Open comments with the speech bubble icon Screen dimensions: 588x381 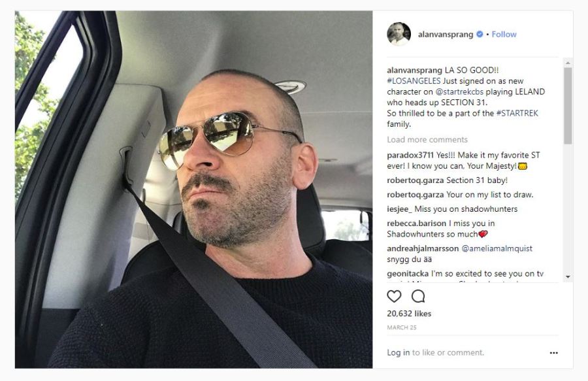coord(419,297)
